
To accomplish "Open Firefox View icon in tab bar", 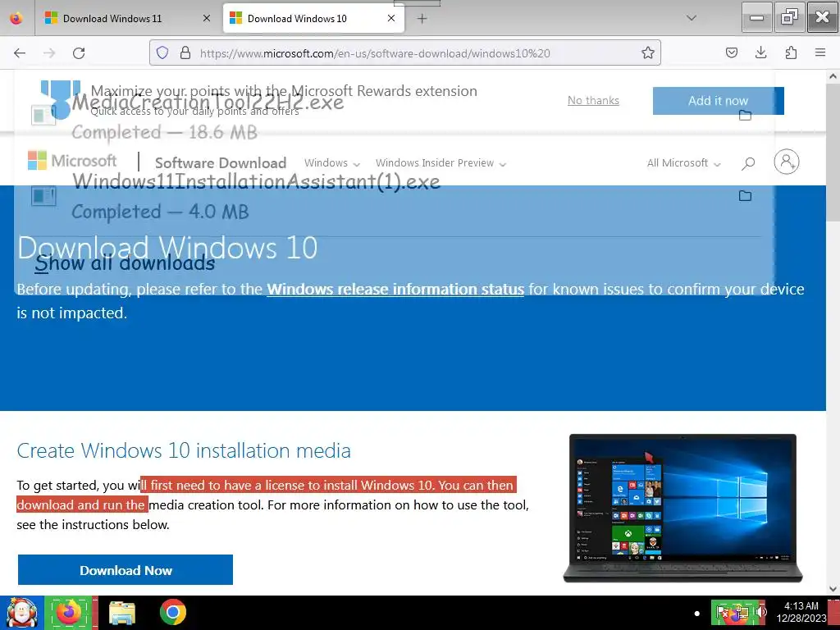I will [16, 18].
